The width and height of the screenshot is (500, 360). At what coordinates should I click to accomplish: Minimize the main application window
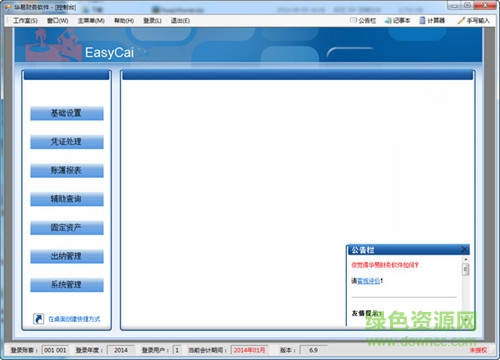[454, 5]
